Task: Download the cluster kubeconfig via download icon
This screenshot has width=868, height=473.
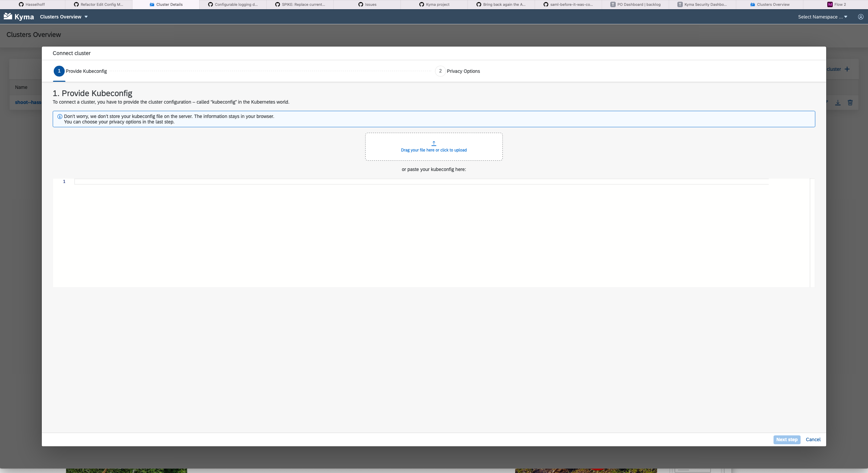Action: tap(838, 102)
